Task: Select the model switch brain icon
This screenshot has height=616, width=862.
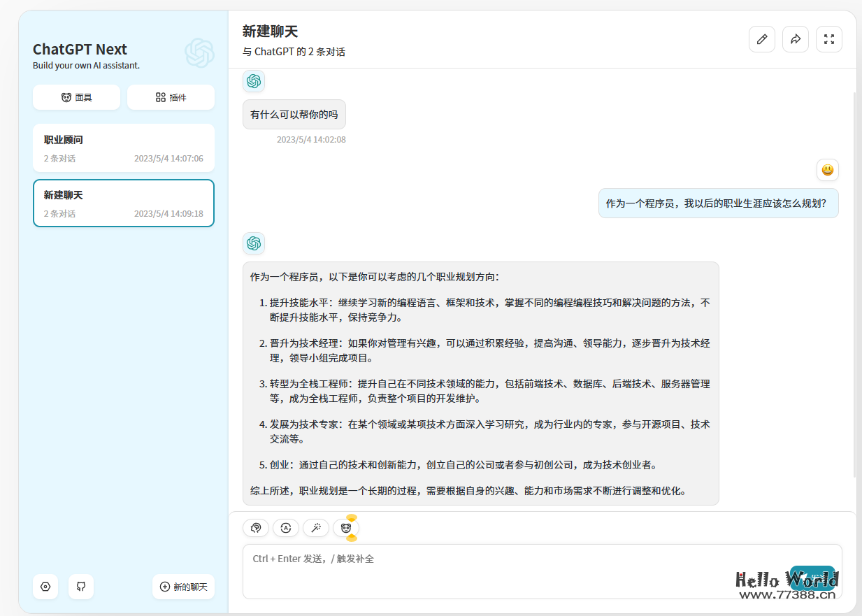Action: pyautogui.click(x=256, y=528)
